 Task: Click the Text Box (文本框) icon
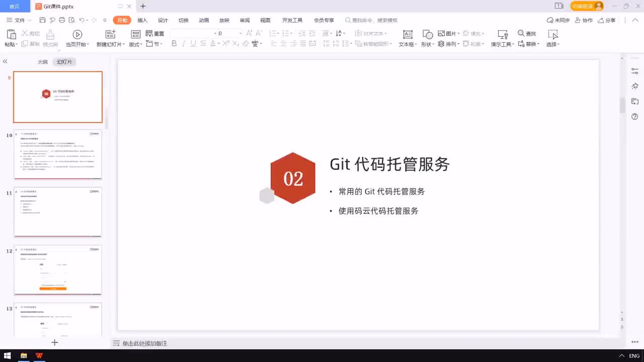point(408,34)
